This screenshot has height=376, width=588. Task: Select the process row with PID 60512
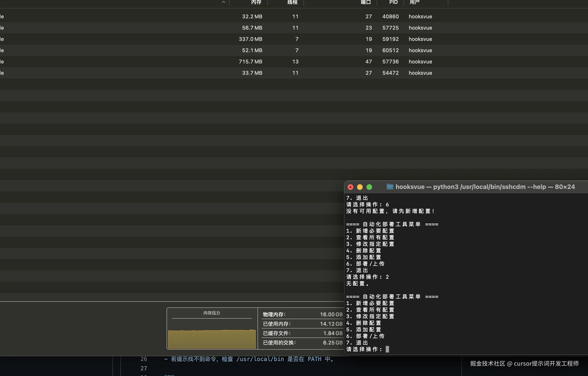[390, 50]
